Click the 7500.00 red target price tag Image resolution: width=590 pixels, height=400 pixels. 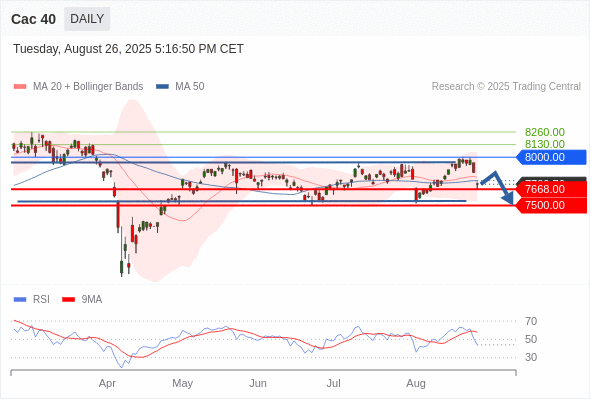pos(551,205)
